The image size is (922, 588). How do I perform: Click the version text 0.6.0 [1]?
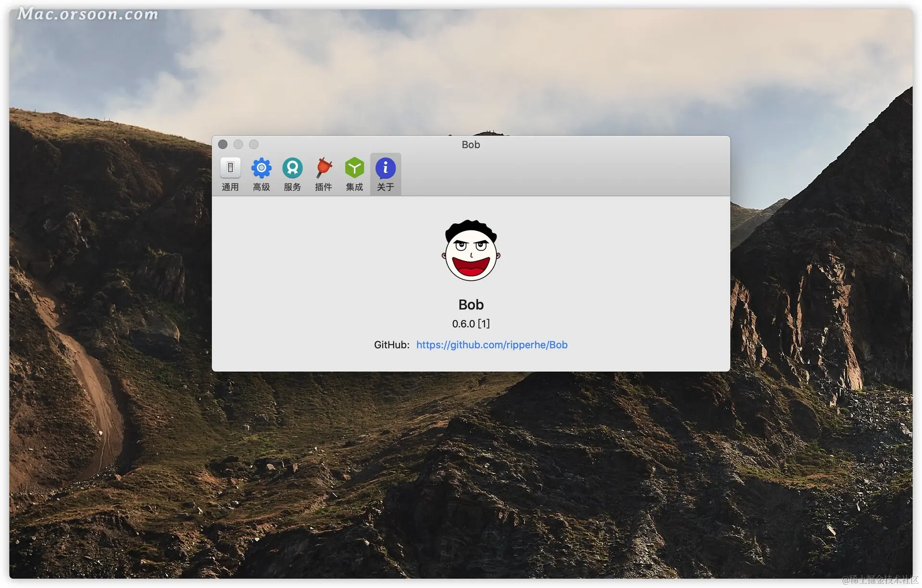pyautogui.click(x=471, y=324)
